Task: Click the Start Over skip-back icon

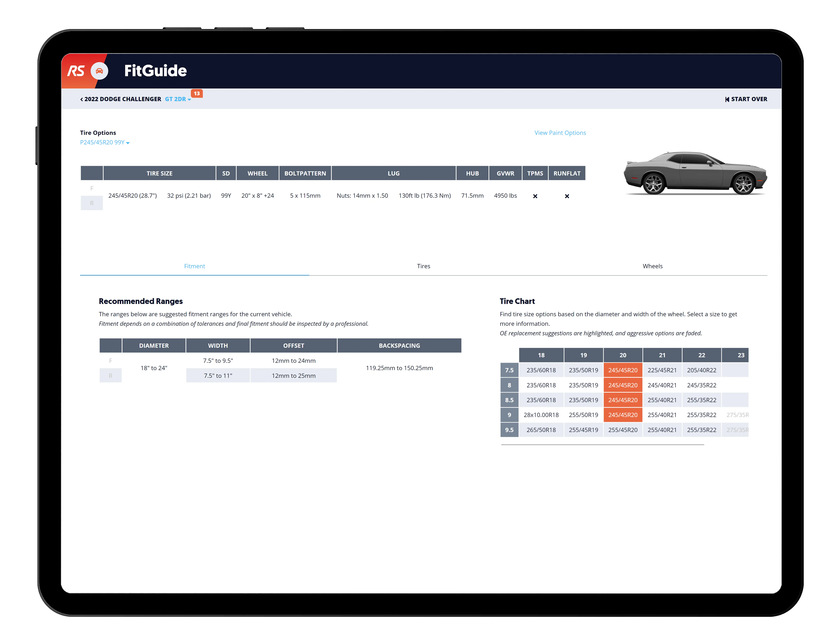Action: pyautogui.click(x=727, y=99)
